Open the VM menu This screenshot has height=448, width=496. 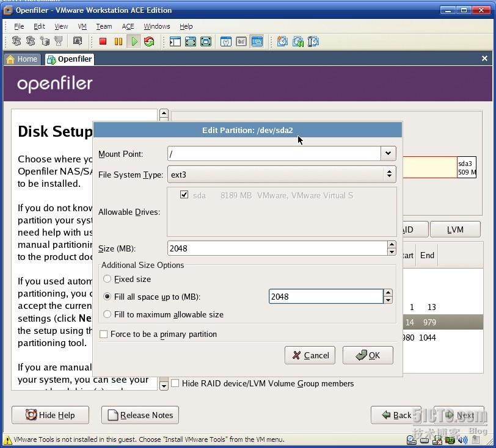[82, 26]
